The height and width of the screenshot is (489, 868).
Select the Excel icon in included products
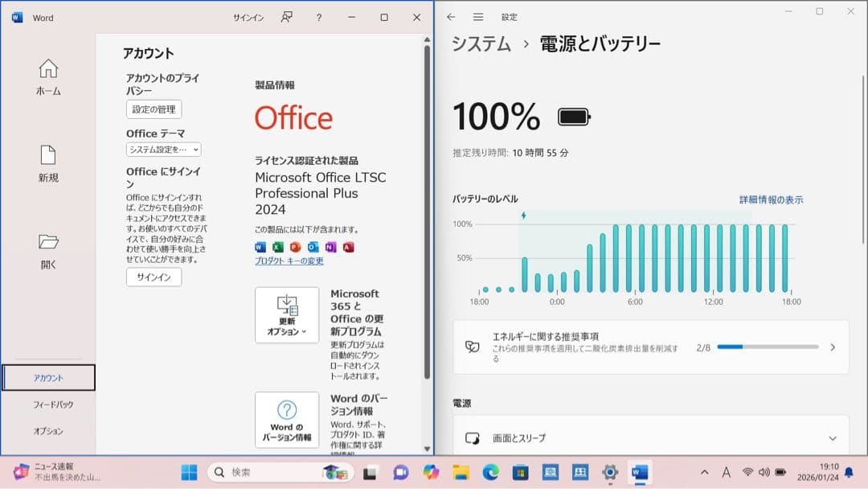point(279,247)
